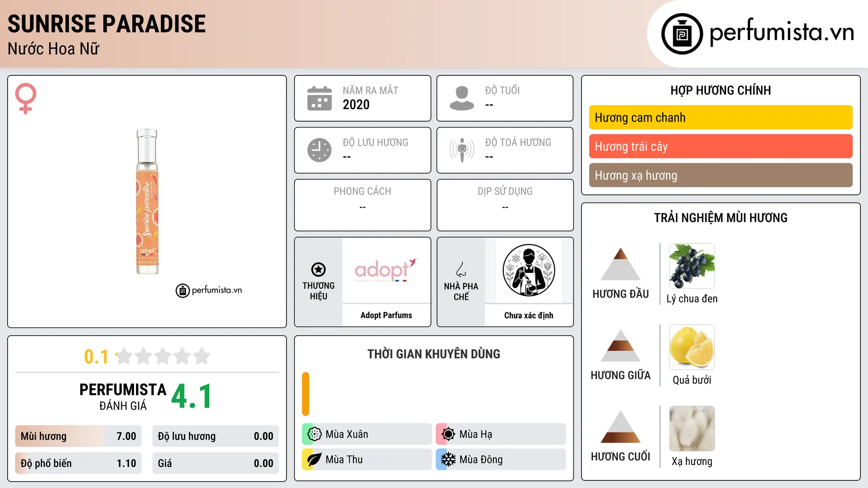
Task: Open the Xạ hương musk image
Action: [x=692, y=429]
